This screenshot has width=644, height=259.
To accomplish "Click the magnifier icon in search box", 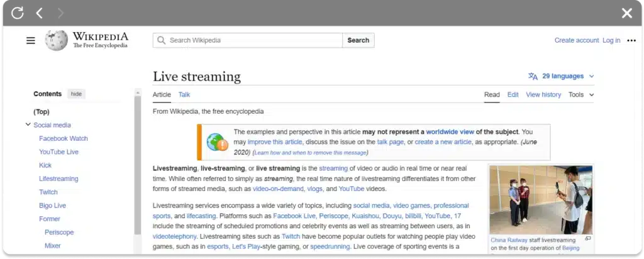I will [162, 40].
